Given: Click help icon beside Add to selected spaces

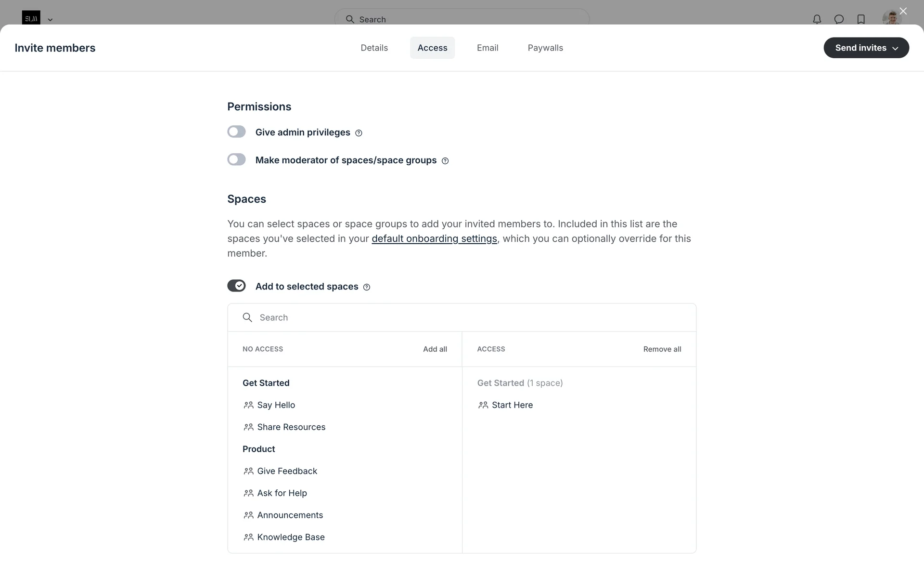Looking at the screenshot, I should pyautogui.click(x=367, y=287).
